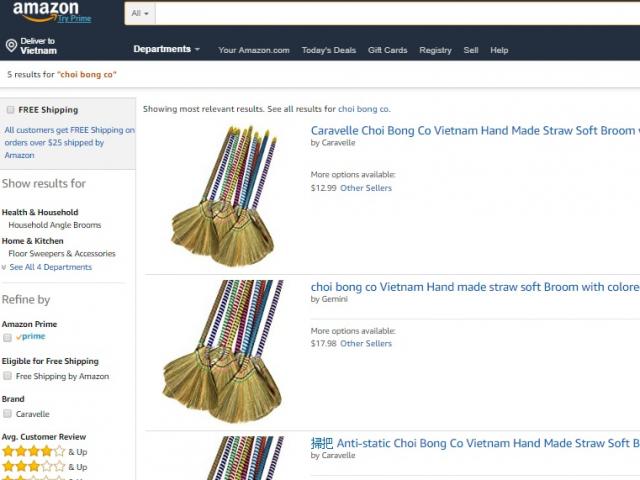The height and width of the screenshot is (480, 640).
Task: Click Other Sellers for the $12.99 broom
Action: (x=366, y=188)
